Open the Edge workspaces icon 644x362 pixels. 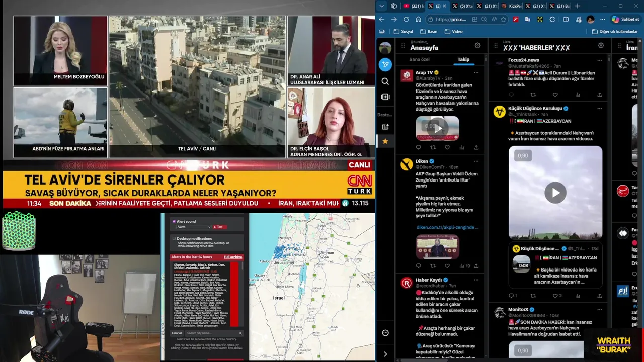(x=394, y=6)
